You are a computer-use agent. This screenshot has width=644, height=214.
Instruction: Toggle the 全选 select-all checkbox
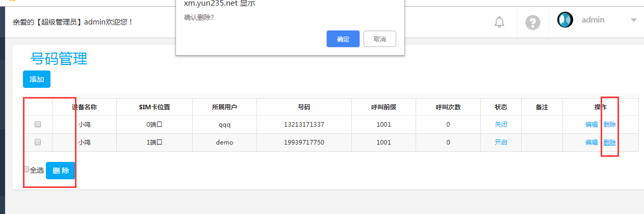[27, 170]
